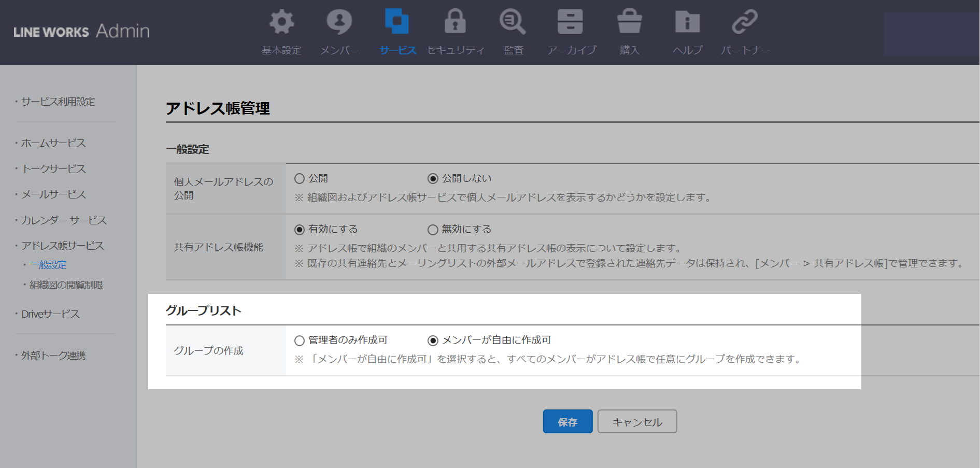Screen dimensions: 980x468
Task: Click the 保存 button
Action: point(567,422)
